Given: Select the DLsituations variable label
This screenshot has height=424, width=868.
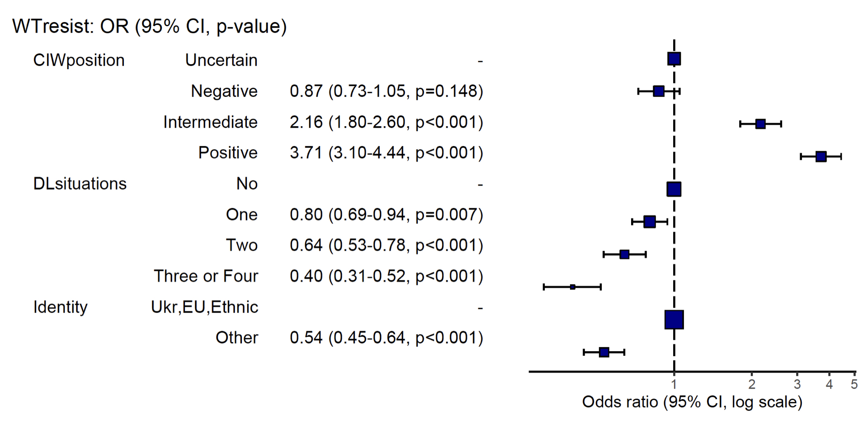Looking at the screenshot, I should pos(80,184).
